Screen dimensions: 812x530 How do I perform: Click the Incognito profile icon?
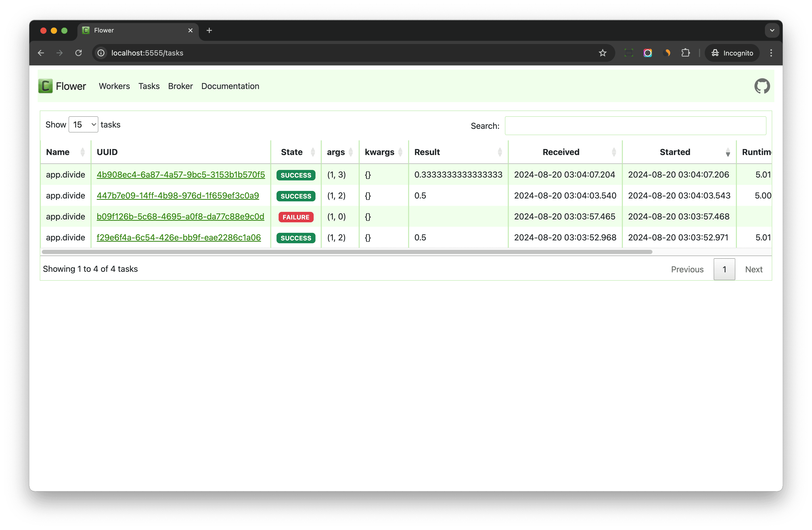715,53
